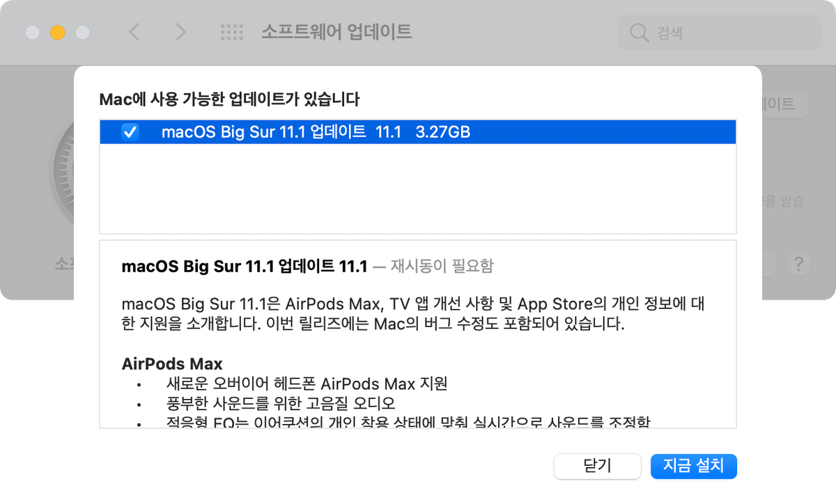Click the magnifying glass search icon
The height and width of the screenshot is (504, 836).
pos(639,33)
